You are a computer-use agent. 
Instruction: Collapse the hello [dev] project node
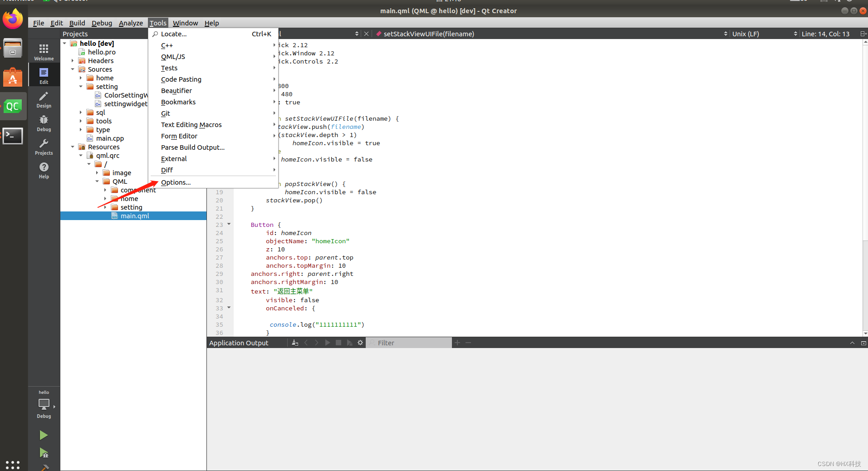[64, 44]
